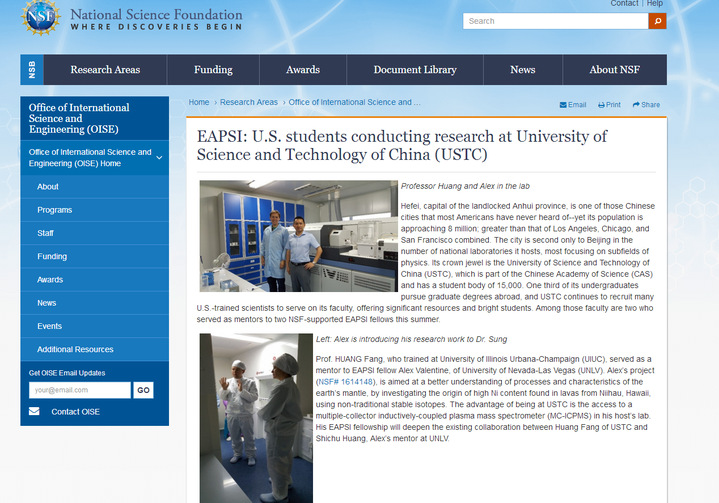Go to Home breadcrumb link
This screenshot has height=503, width=719.
199,103
